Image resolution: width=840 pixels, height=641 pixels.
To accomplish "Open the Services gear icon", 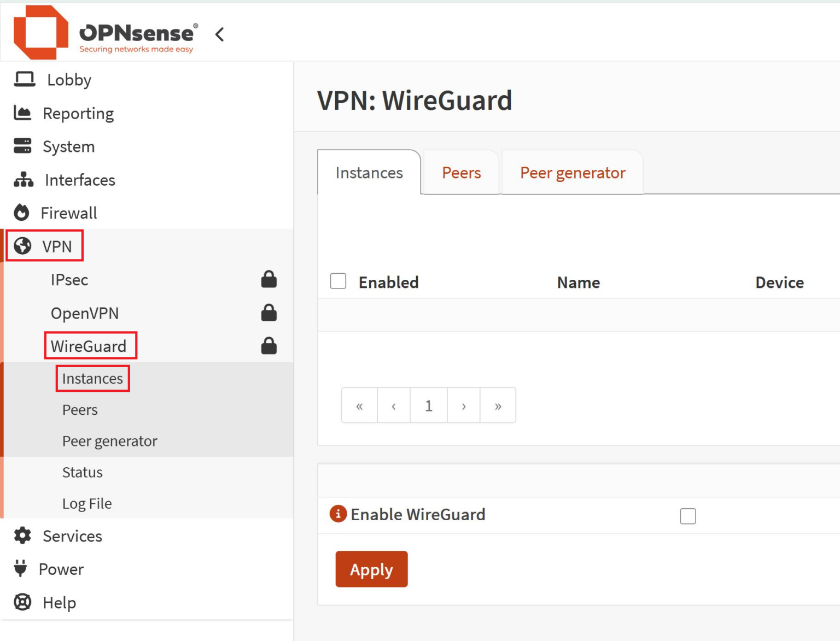I will point(21,536).
